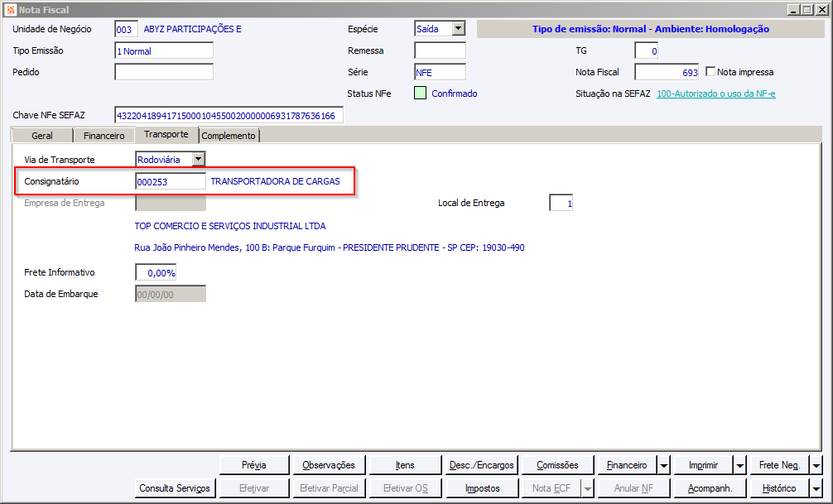Open the Impostos button
Image resolution: width=833 pixels, height=504 pixels.
click(x=483, y=488)
